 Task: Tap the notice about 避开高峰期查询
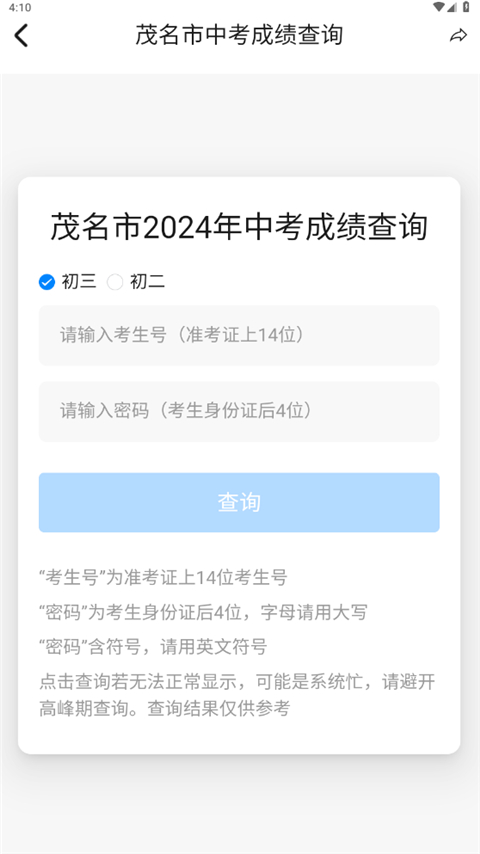pos(237,695)
